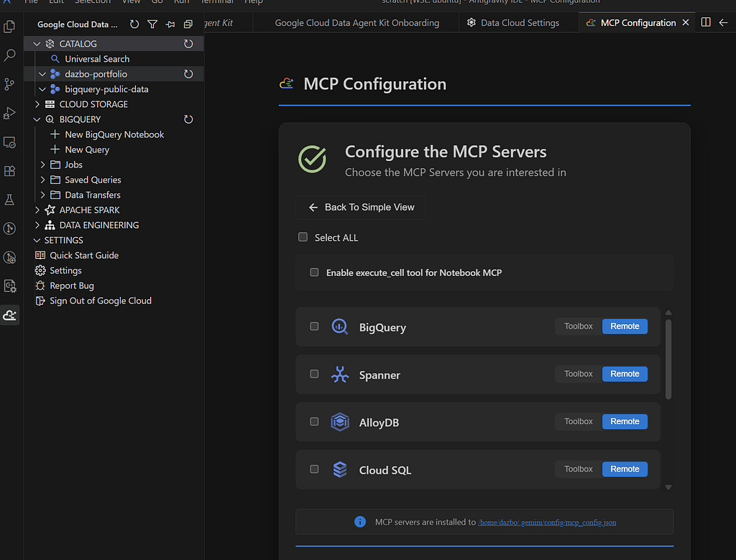Image resolution: width=736 pixels, height=560 pixels.
Task: Enable execute_cell tool for Notebook MCP
Action: pos(314,272)
